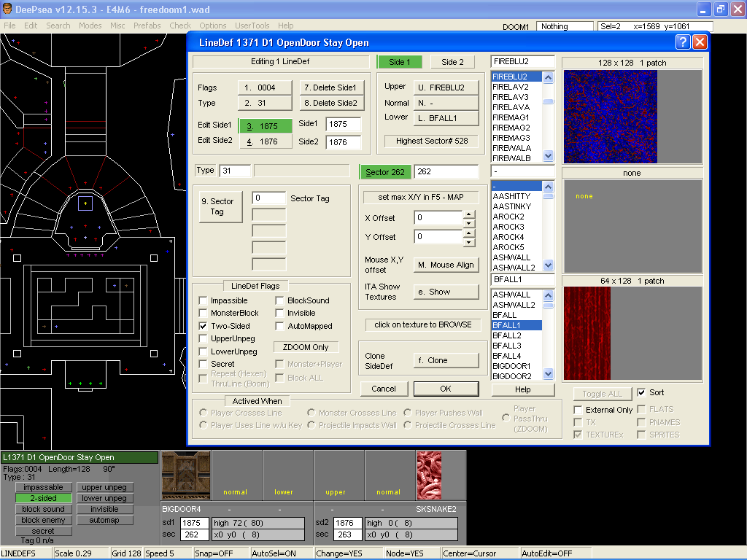Decrease X Offset with the down spinner arrow
This screenshot has height=560, width=747.
click(x=469, y=223)
